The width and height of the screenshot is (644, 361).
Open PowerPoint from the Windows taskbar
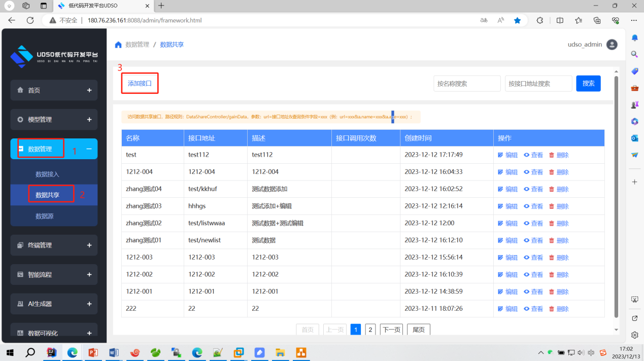pos(93,352)
